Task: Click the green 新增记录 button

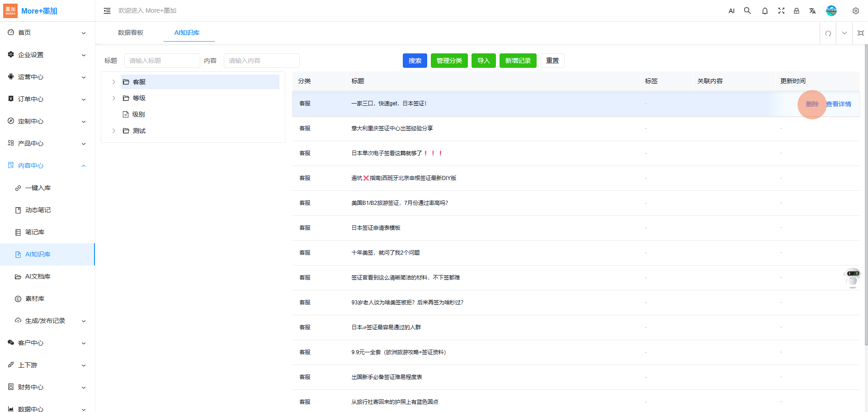Action: [518, 61]
